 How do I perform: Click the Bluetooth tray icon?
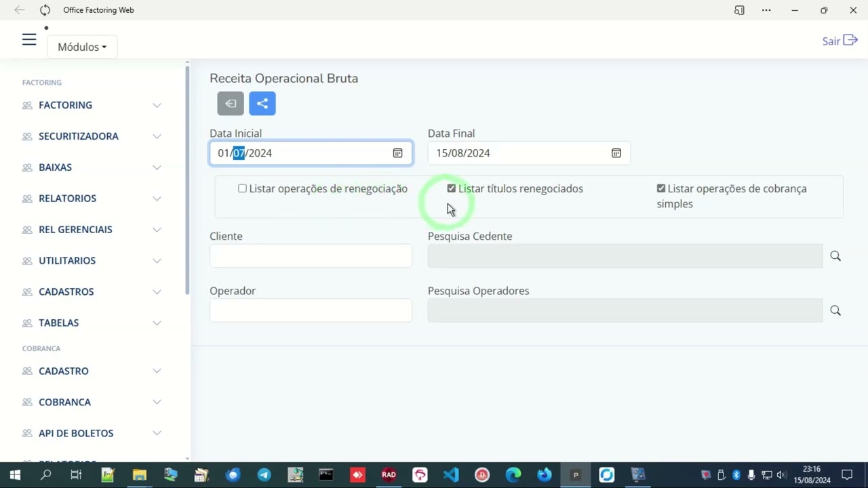[x=736, y=475]
